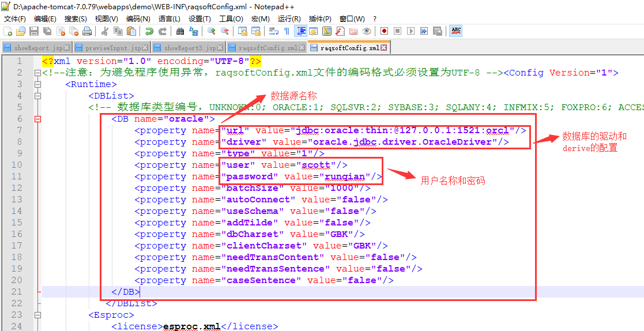
Task: Toggle synchronized vertical scrolling
Action: point(242,31)
